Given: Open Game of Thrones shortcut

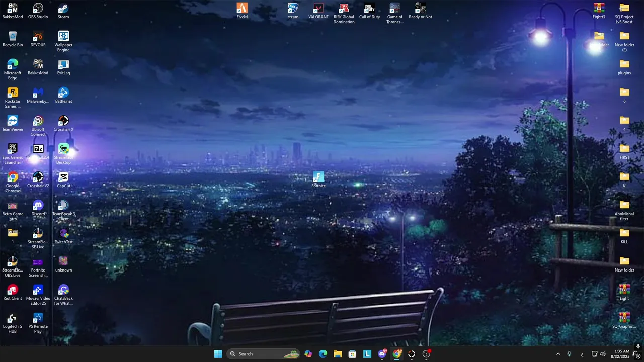Looking at the screenshot, I should tap(395, 14).
